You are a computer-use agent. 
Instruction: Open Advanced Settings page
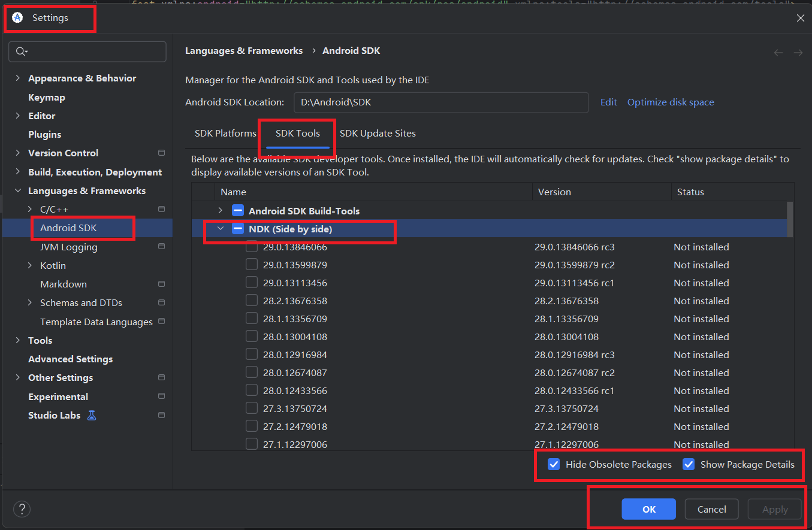click(71, 359)
